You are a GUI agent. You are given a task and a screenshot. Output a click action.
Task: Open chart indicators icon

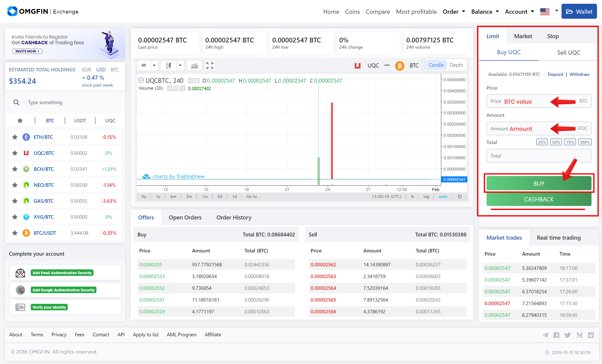click(x=194, y=66)
